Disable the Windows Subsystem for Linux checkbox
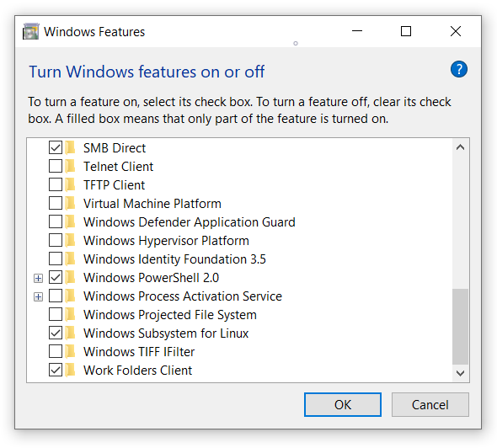497x448 pixels. (56, 333)
